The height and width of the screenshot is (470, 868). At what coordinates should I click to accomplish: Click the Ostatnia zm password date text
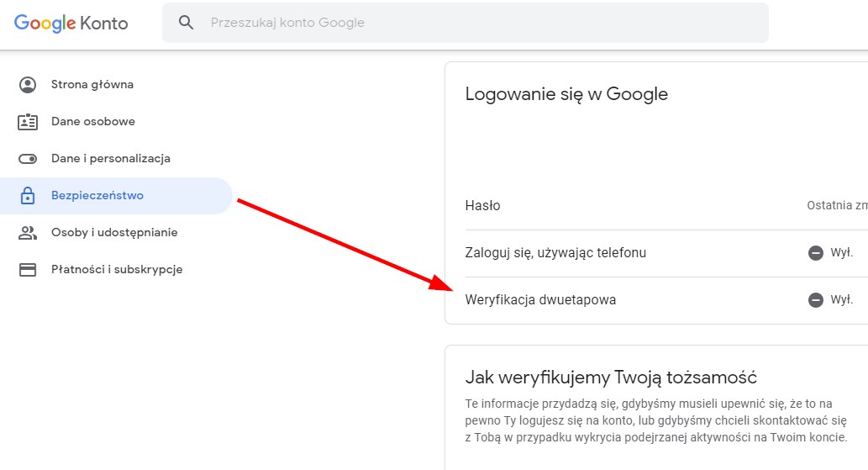tap(837, 205)
